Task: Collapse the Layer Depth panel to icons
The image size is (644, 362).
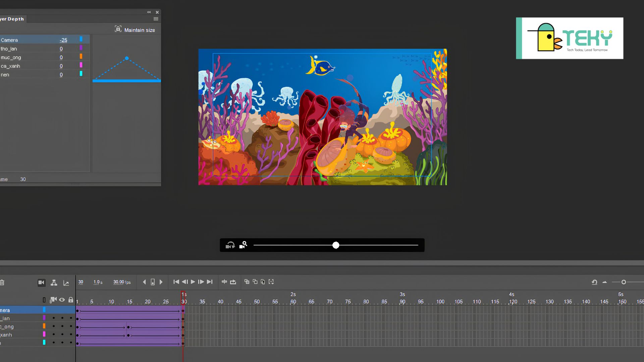Action: pos(149,12)
